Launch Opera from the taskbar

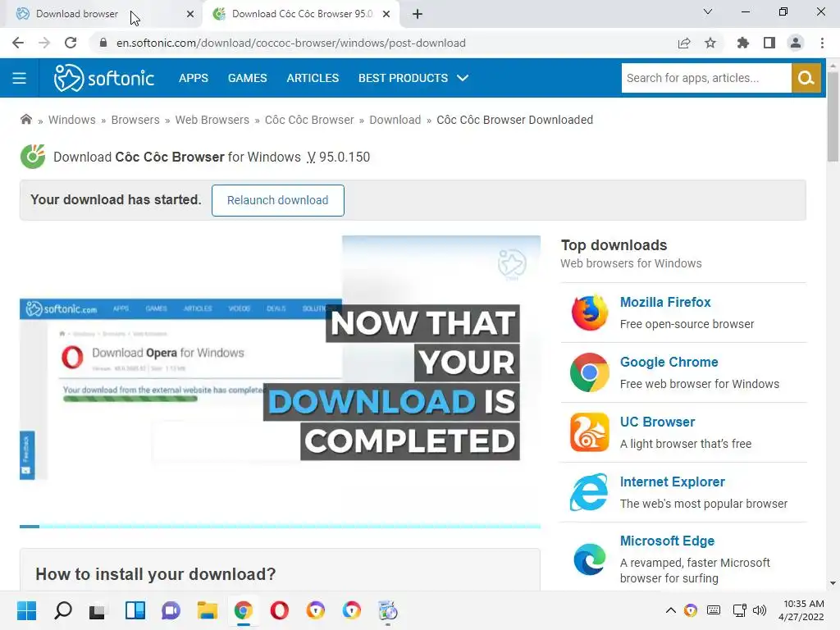point(279,610)
